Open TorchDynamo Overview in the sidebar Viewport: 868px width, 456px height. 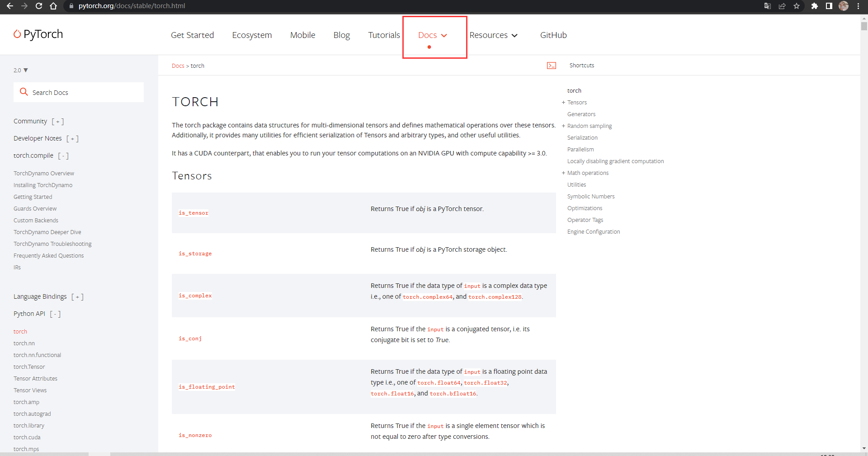point(44,174)
